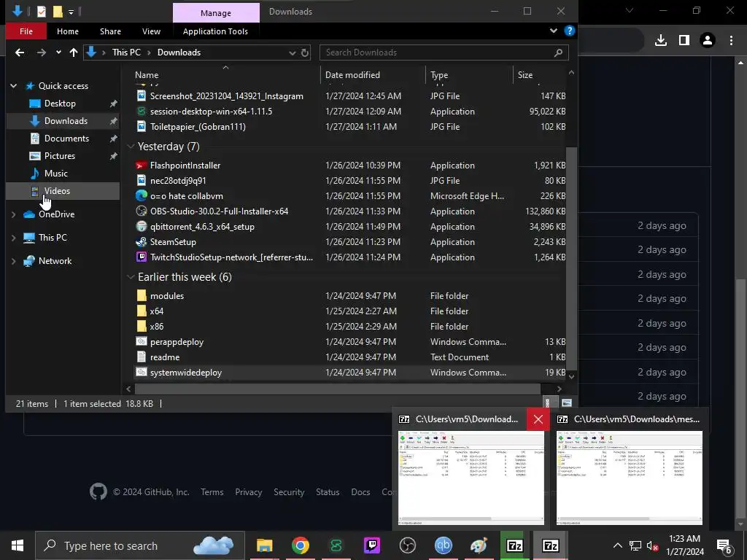The width and height of the screenshot is (747, 560).
Task: Open the GitHub Privacy footer link
Action: [x=249, y=492]
